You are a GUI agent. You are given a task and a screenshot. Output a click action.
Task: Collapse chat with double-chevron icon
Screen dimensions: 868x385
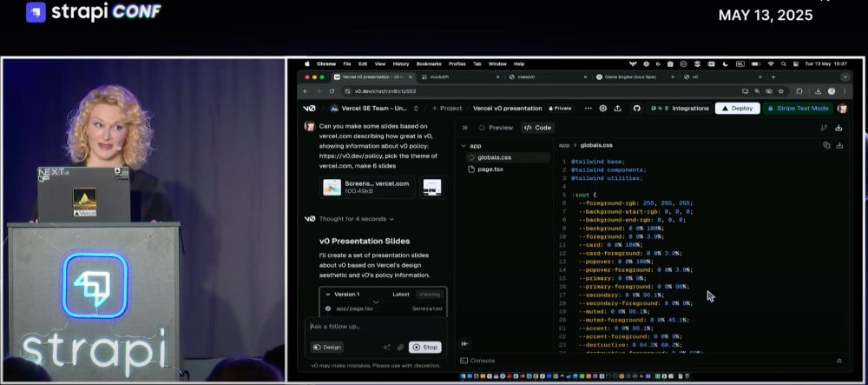(464, 128)
